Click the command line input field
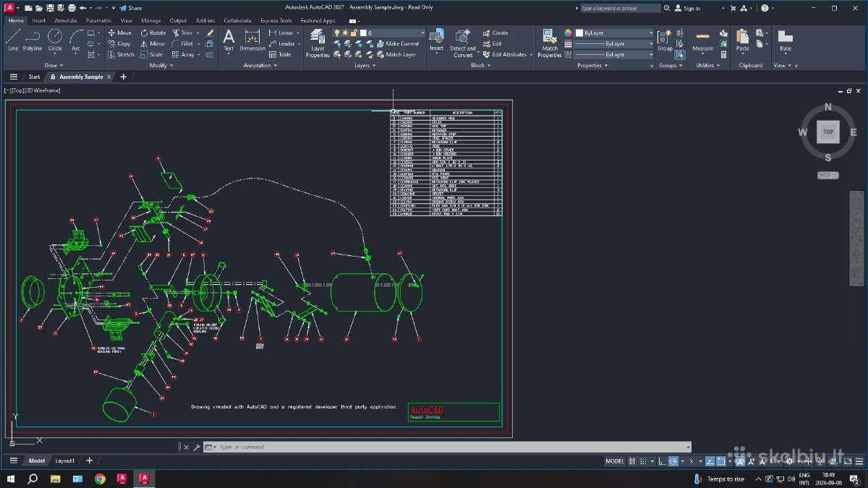This screenshot has height=488, width=868. [x=448, y=447]
